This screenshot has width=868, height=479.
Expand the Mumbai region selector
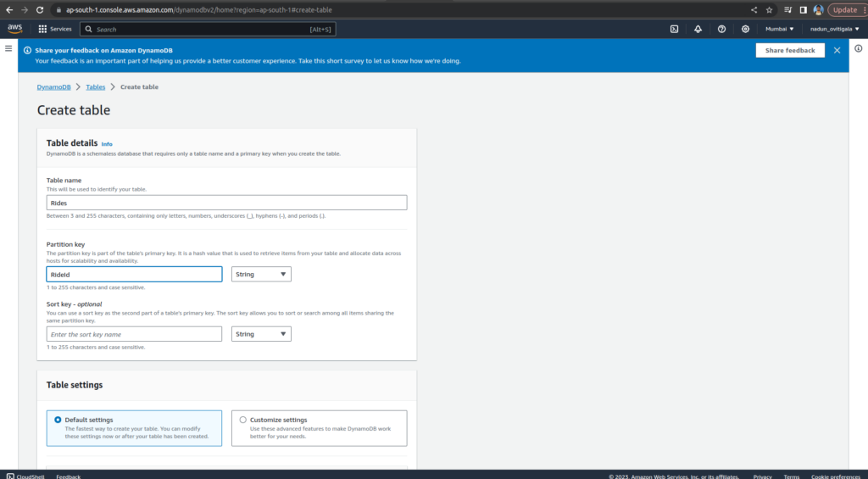[x=780, y=29]
